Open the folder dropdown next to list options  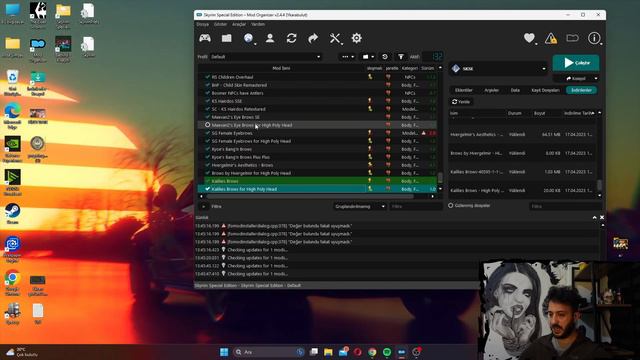coord(368,57)
